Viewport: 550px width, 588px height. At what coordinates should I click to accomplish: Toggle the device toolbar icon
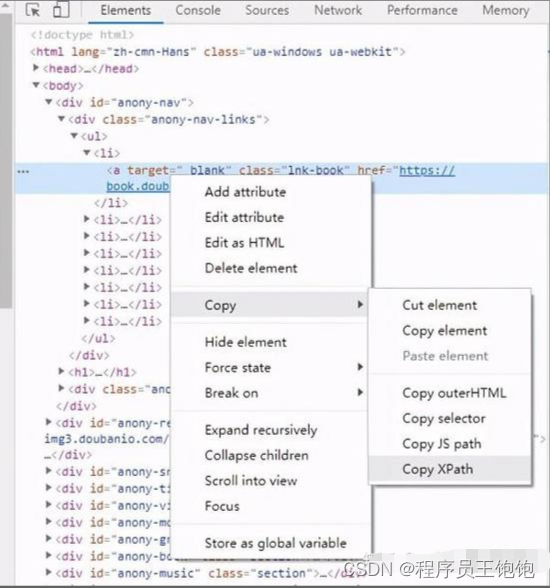(x=61, y=10)
